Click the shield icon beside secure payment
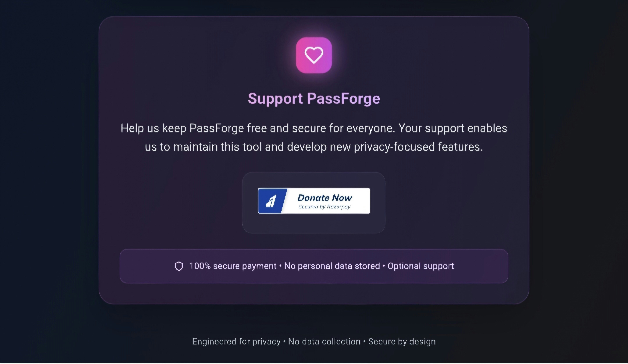The image size is (628, 364). (x=179, y=266)
